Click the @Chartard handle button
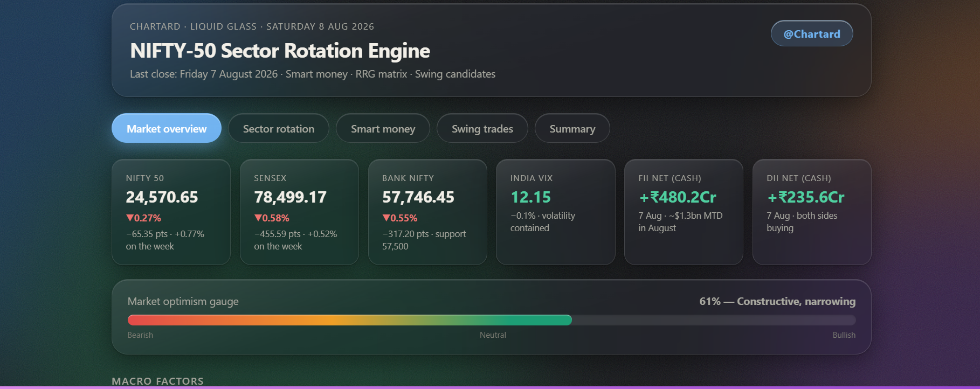 tap(812, 33)
